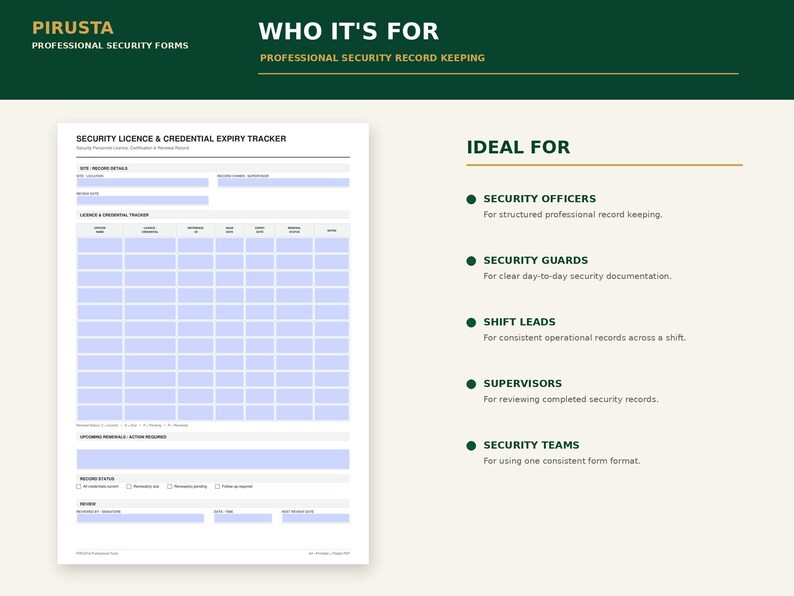This screenshot has height=596, width=794.
Task: Tick the Follow-up required checkbox
Action: click(x=217, y=487)
